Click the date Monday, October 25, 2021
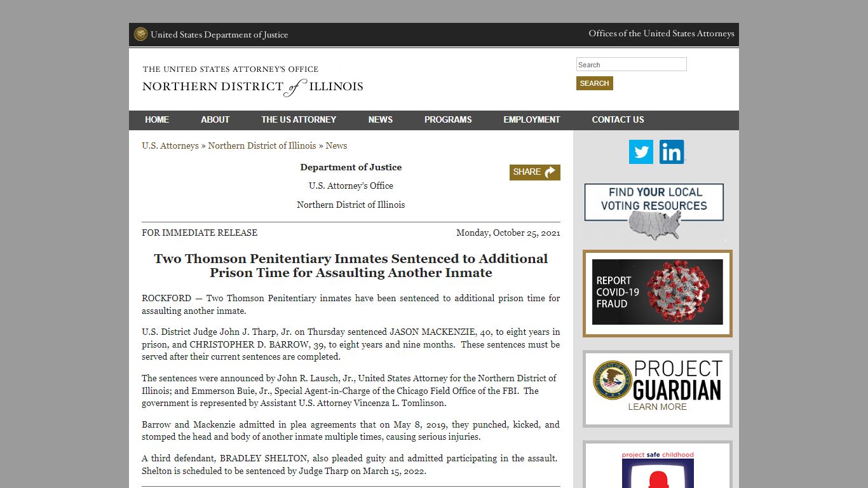Screen dimensions: 868x488 [508, 233]
